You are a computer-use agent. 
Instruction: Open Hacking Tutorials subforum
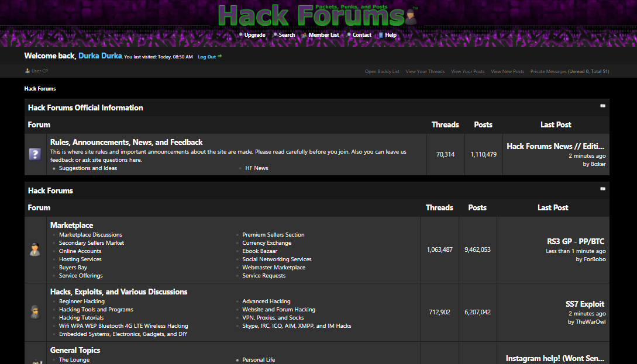point(81,317)
